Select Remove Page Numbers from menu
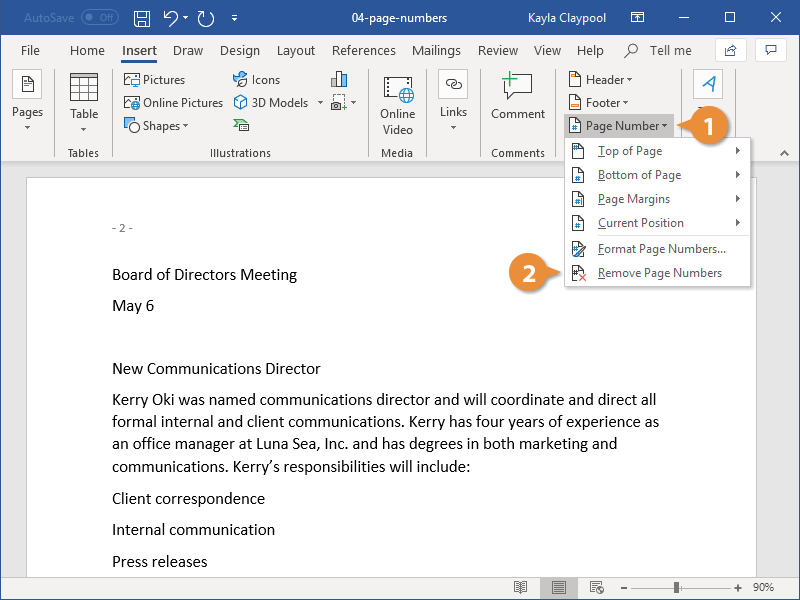 click(659, 273)
